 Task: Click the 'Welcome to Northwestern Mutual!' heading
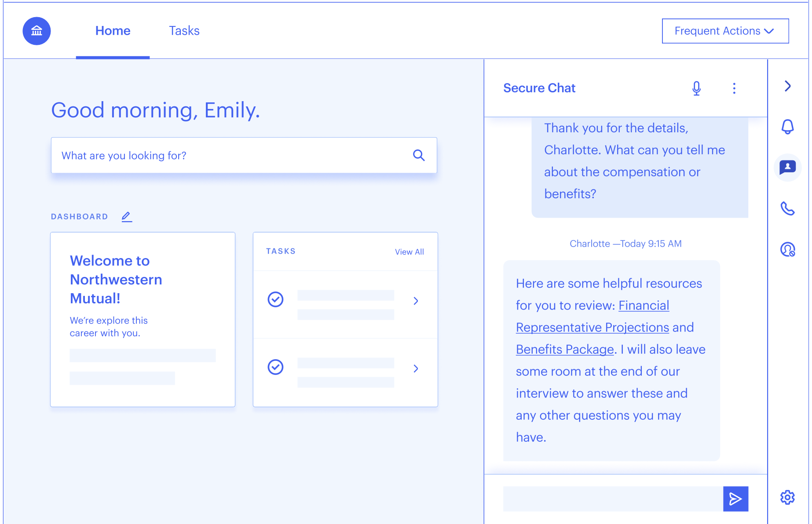click(116, 280)
